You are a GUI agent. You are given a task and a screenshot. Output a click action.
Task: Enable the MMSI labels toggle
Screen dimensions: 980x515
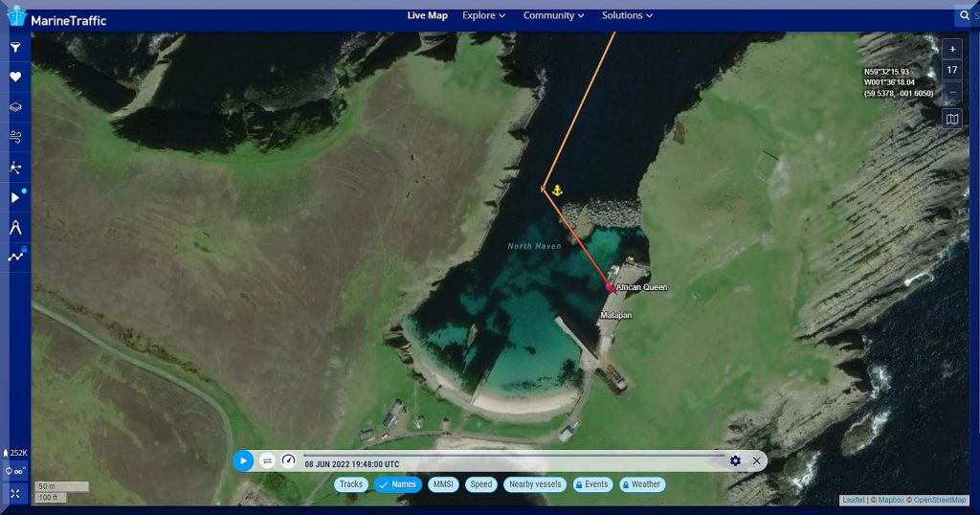pyautogui.click(x=443, y=484)
